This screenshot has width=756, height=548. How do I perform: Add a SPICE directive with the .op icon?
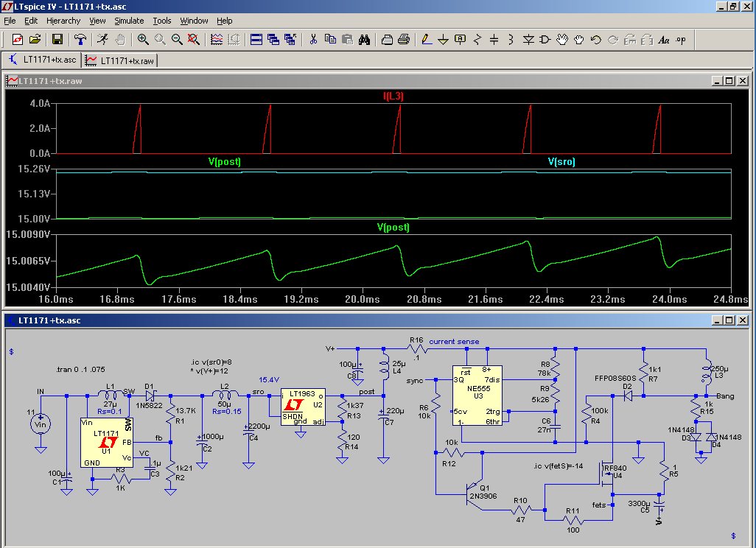[681, 40]
